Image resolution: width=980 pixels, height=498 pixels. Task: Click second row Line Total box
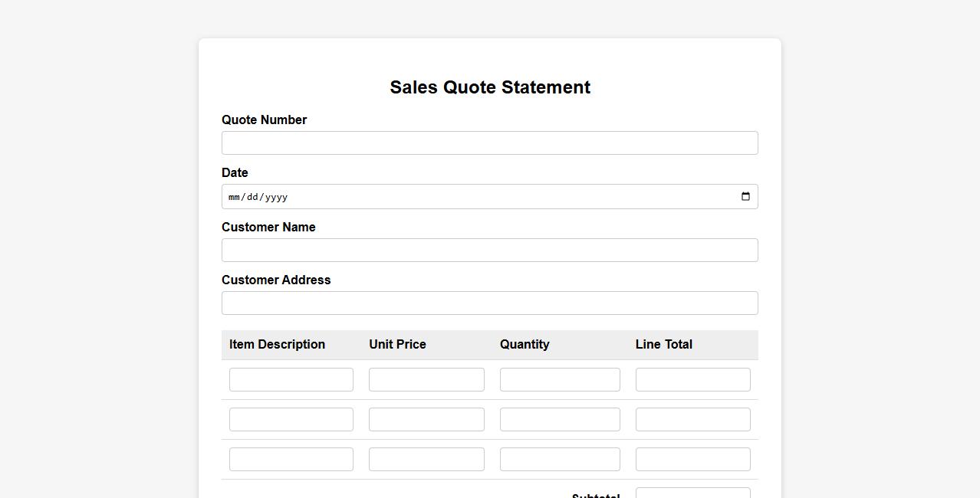tap(692, 420)
